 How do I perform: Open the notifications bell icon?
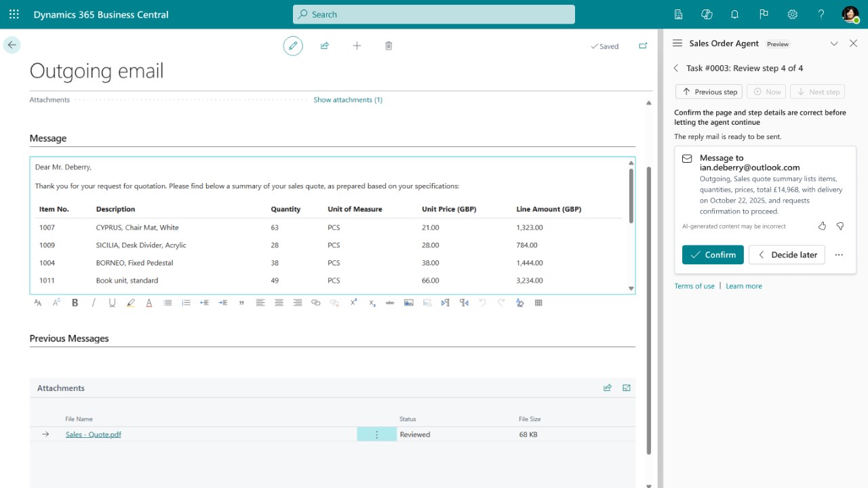pos(735,14)
